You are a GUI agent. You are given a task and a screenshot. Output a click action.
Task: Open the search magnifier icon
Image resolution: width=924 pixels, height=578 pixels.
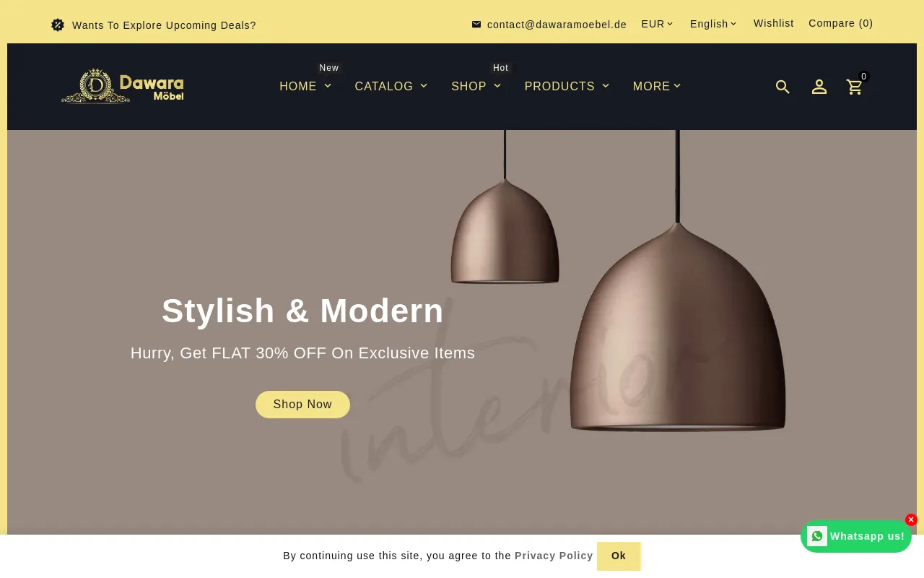[x=783, y=87]
